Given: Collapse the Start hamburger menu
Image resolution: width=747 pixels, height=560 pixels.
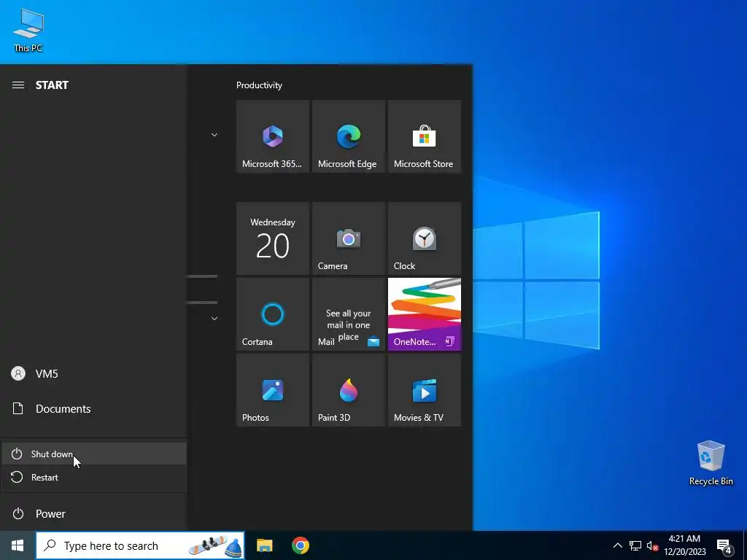Looking at the screenshot, I should click(18, 85).
